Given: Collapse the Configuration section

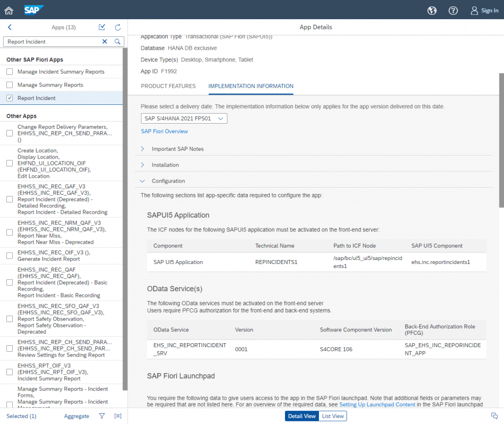Looking at the screenshot, I should [x=142, y=181].
